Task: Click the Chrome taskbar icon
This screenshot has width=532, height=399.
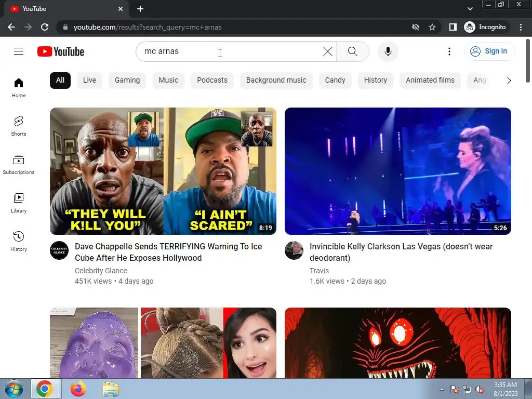Action: point(45,389)
